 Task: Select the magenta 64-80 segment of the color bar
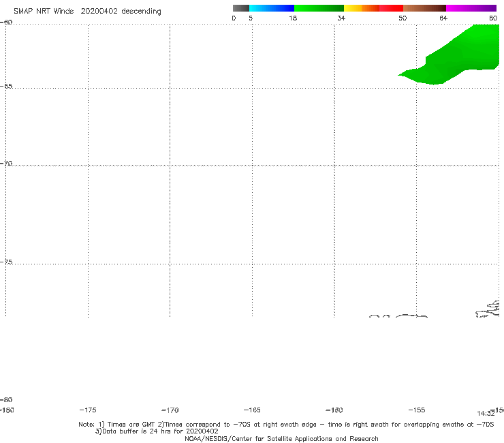pos(471,8)
